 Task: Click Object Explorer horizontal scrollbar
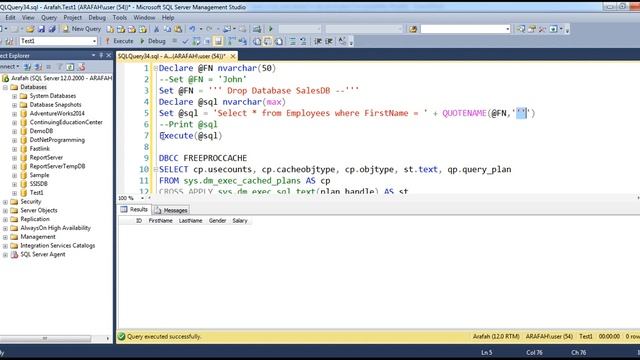[x=45, y=338]
